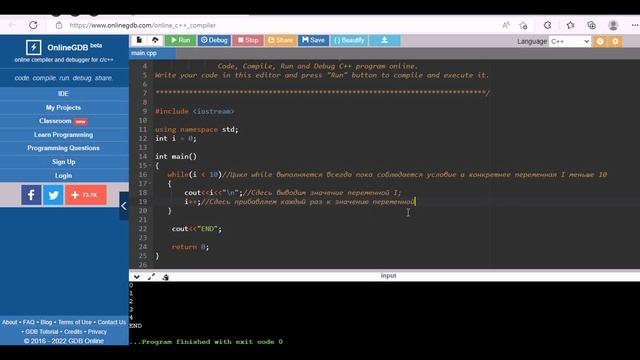This screenshot has height=360, width=640.
Task: Click the About footer link
Action: [9, 322]
